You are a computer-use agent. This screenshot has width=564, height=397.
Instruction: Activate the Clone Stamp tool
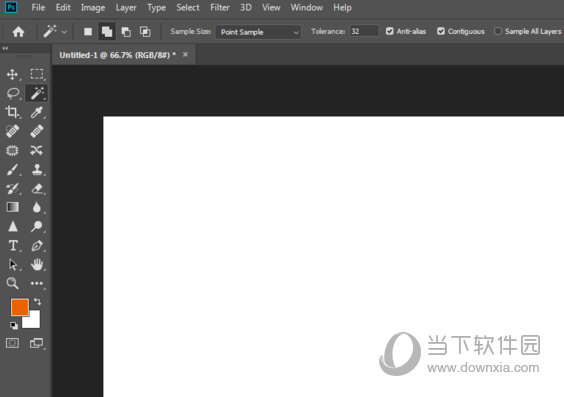click(37, 169)
